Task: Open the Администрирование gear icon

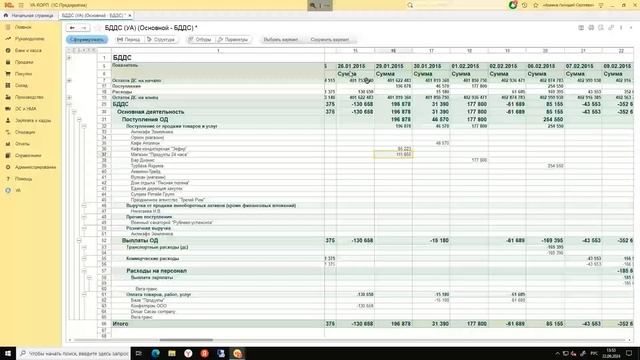Action: pos(8,167)
